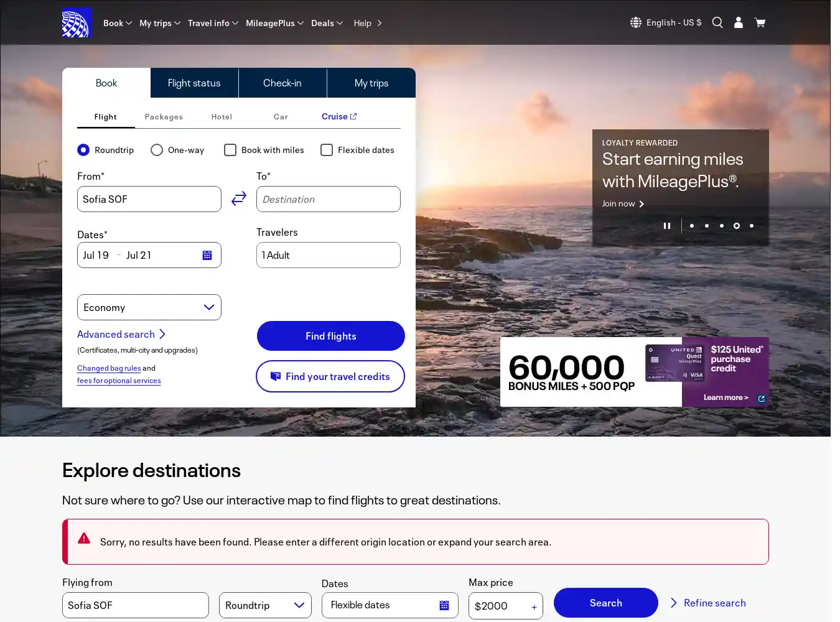Expand the MileagePlus menu
Screen dimensions: 840x622
pyautogui.click(x=274, y=23)
